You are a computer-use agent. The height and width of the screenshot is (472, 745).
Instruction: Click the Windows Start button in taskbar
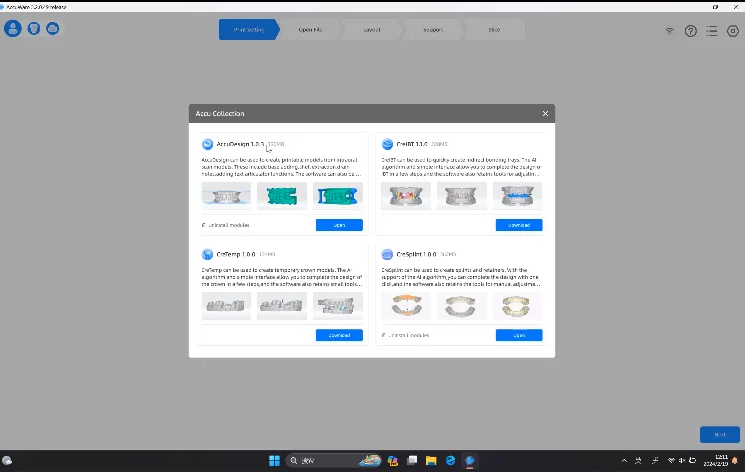tap(272, 461)
